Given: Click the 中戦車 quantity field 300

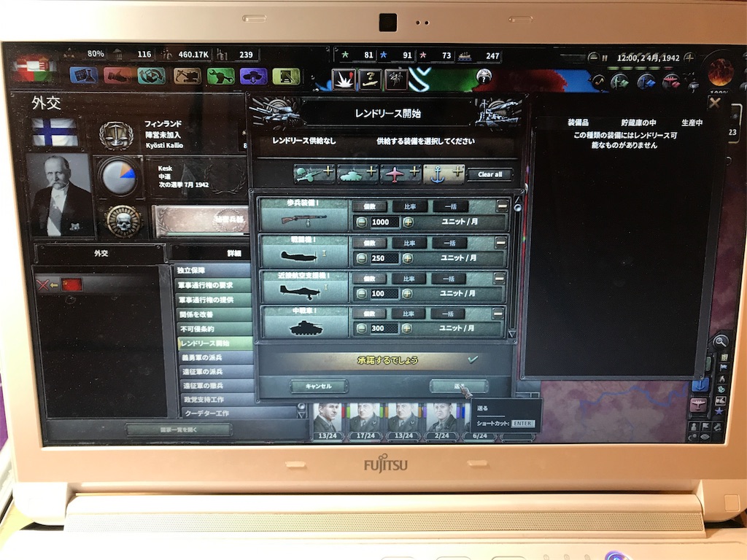Looking at the screenshot, I should click(x=384, y=328).
